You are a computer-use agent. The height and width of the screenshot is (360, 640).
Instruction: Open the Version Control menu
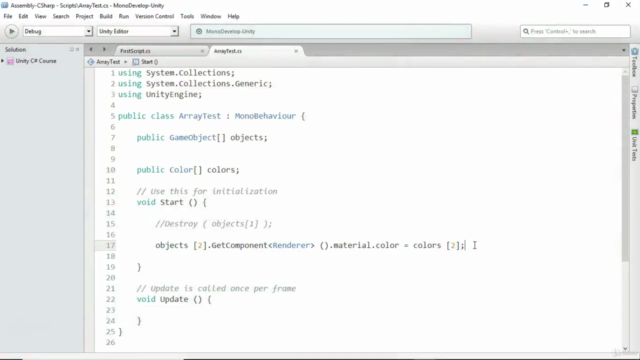coord(154,16)
